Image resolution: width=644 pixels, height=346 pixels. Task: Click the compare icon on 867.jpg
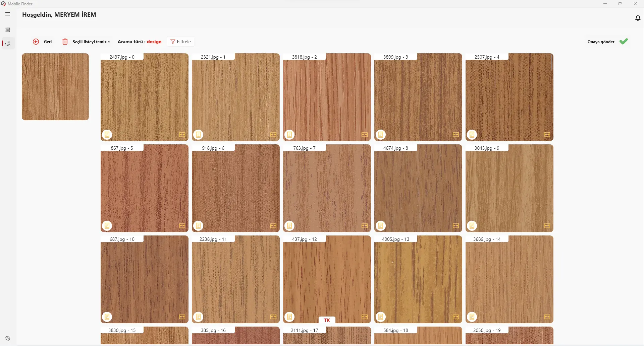(x=182, y=226)
